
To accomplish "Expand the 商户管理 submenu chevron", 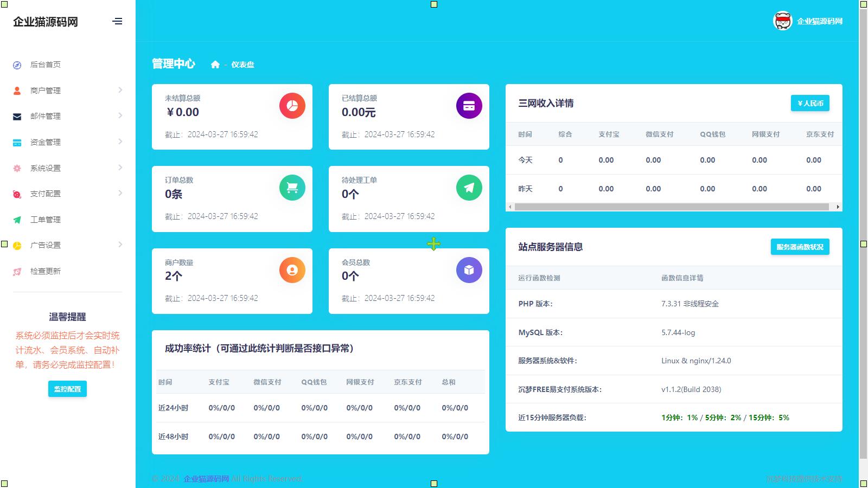I will pos(120,90).
